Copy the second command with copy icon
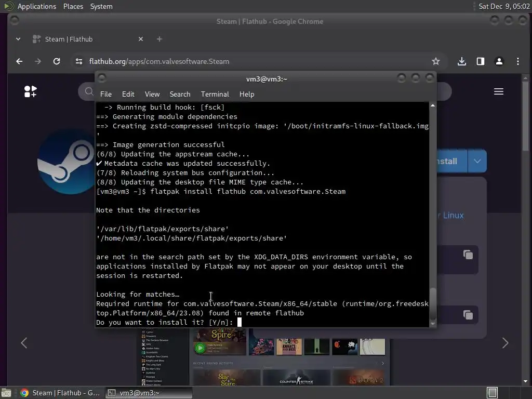This screenshot has height=399, width=532. (468, 315)
